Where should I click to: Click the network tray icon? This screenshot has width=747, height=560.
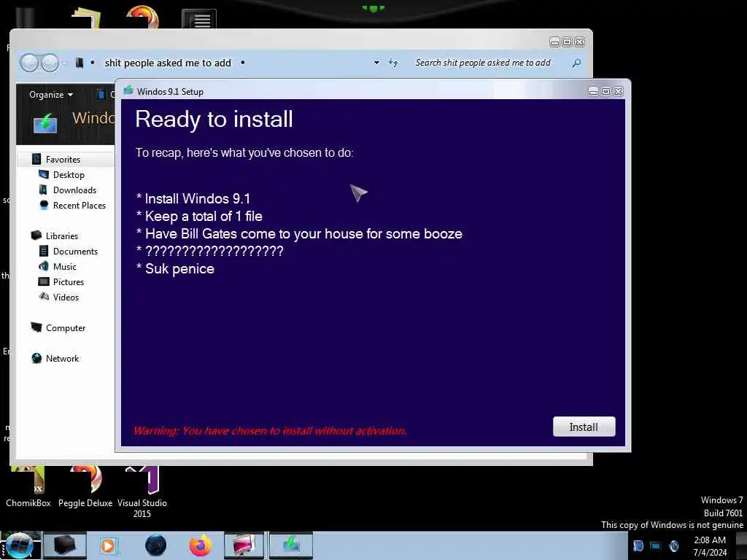coord(656,545)
